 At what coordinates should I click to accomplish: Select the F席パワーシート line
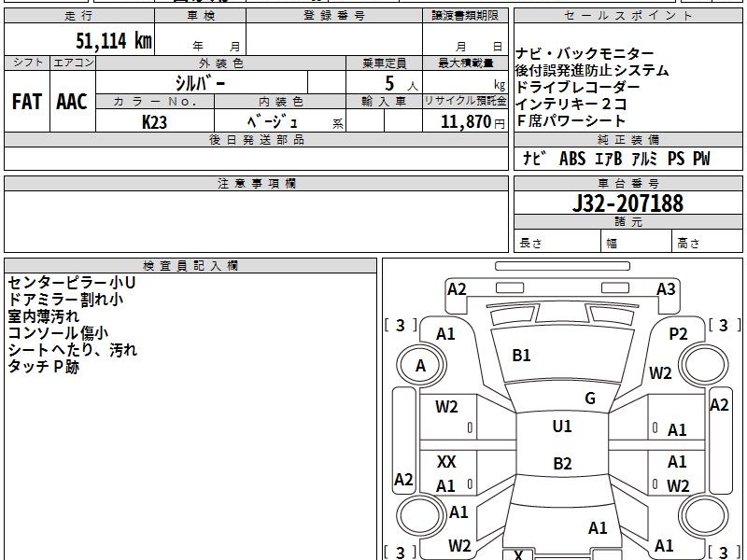571,120
